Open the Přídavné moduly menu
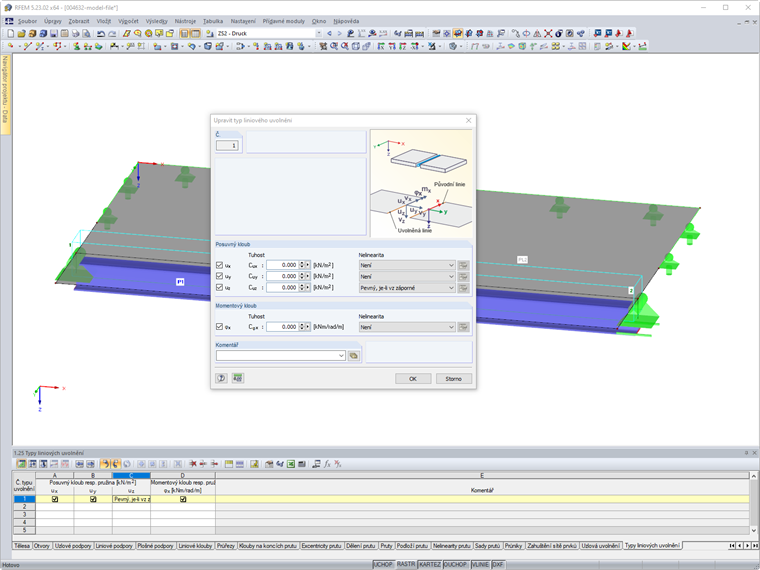This screenshot has height=570, width=760. pos(284,21)
